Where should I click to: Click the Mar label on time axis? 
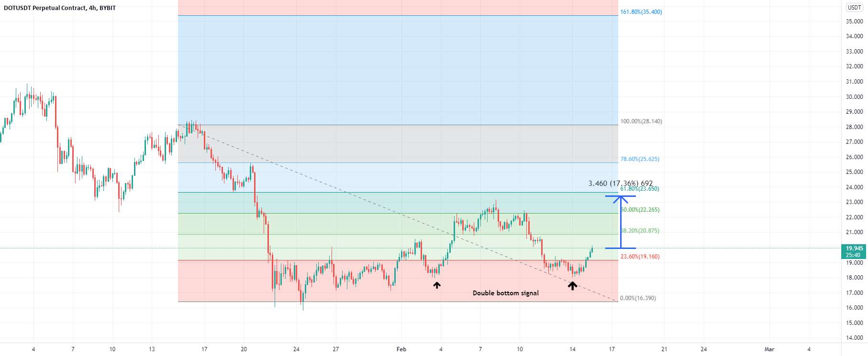(x=769, y=349)
